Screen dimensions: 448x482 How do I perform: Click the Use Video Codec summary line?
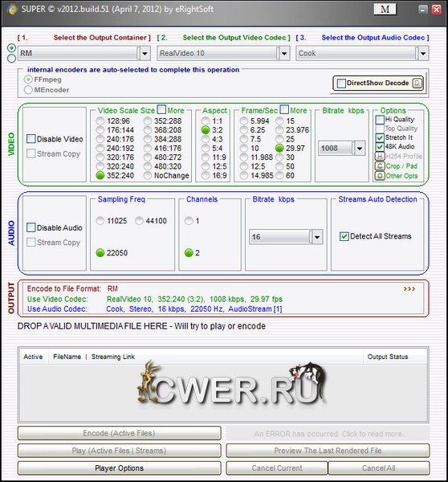coord(155,299)
